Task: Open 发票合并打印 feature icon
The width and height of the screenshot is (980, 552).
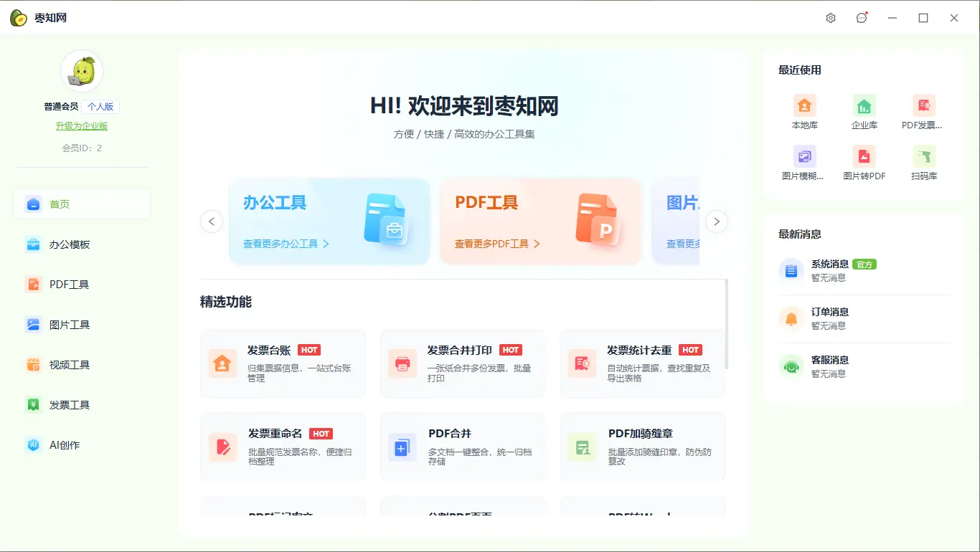Action: click(x=402, y=363)
